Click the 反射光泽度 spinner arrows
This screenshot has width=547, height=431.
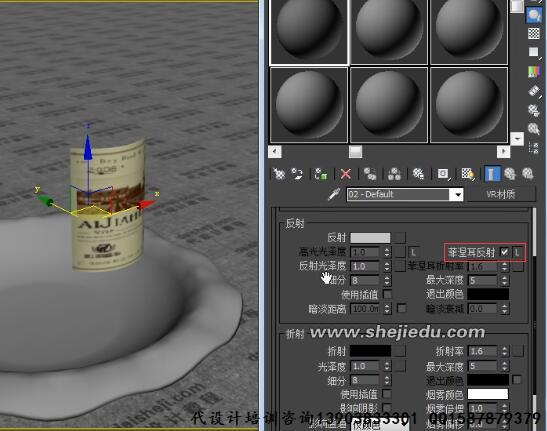click(x=387, y=266)
